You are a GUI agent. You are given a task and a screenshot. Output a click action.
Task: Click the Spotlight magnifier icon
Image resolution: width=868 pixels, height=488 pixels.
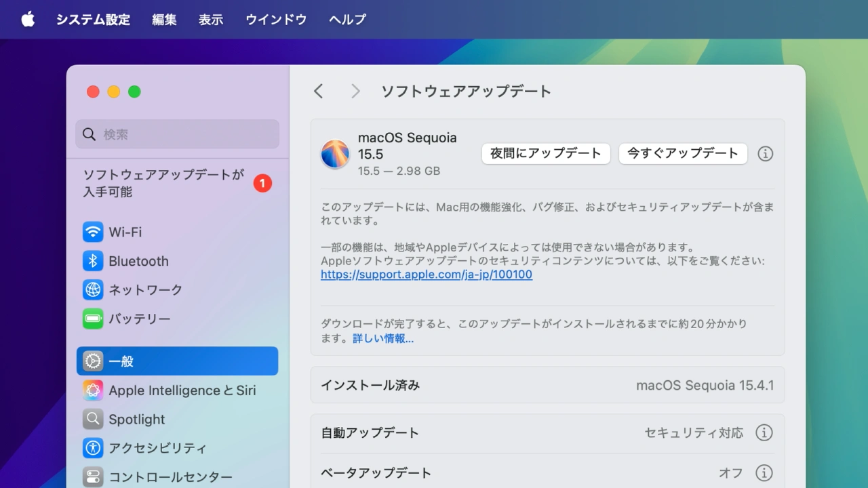click(93, 420)
